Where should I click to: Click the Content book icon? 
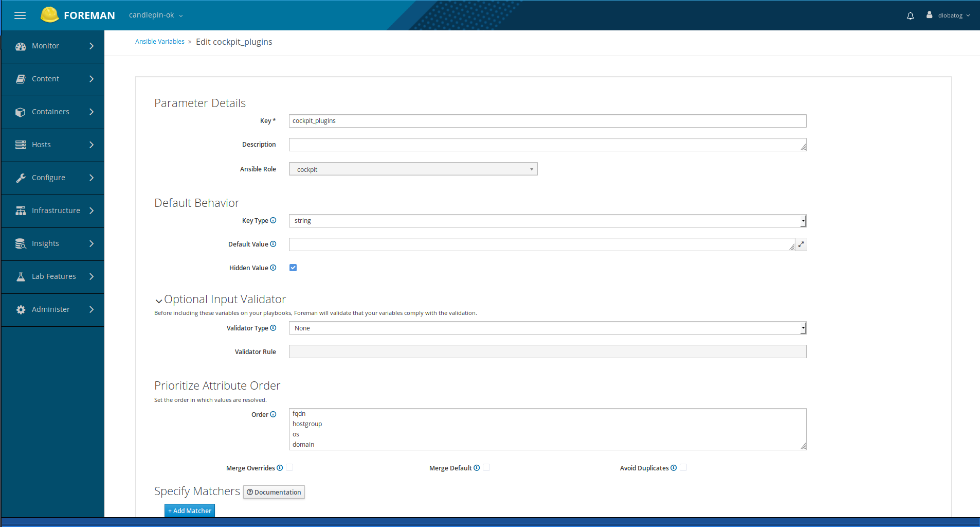(21, 79)
